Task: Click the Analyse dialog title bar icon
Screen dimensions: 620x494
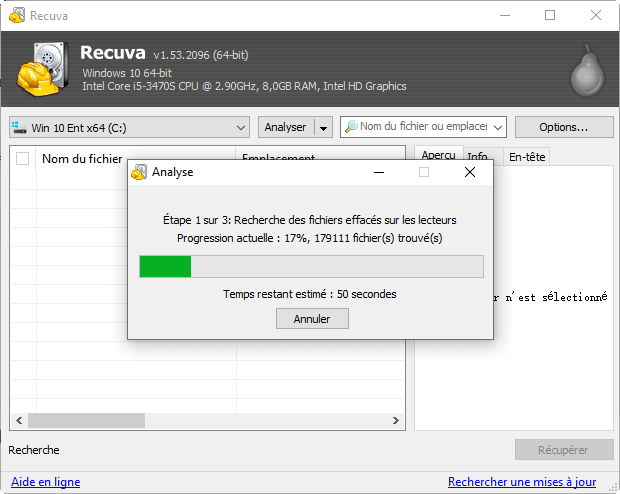Action: pos(139,172)
